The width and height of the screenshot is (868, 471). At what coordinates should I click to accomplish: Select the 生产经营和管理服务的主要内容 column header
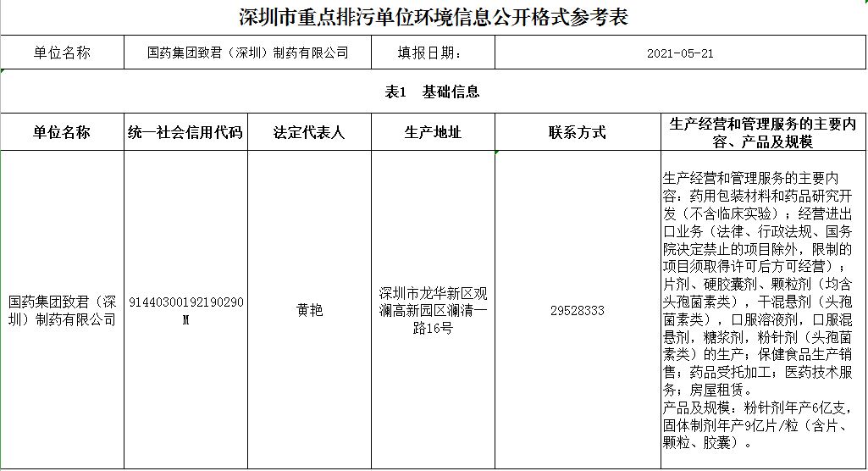coord(763,133)
